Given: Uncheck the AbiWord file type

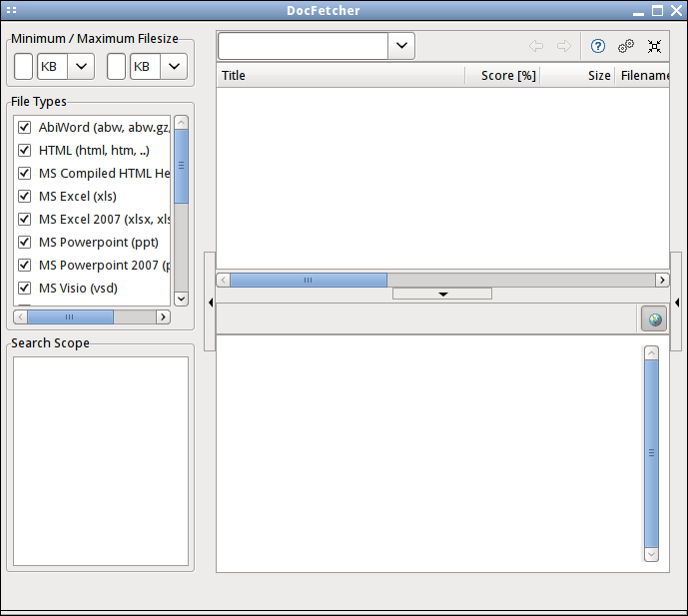Looking at the screenshot, I should (x=24, y=127).
